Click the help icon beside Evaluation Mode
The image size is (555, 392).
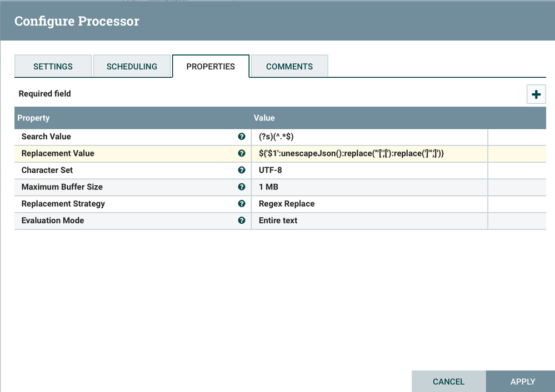coord(242,220)
